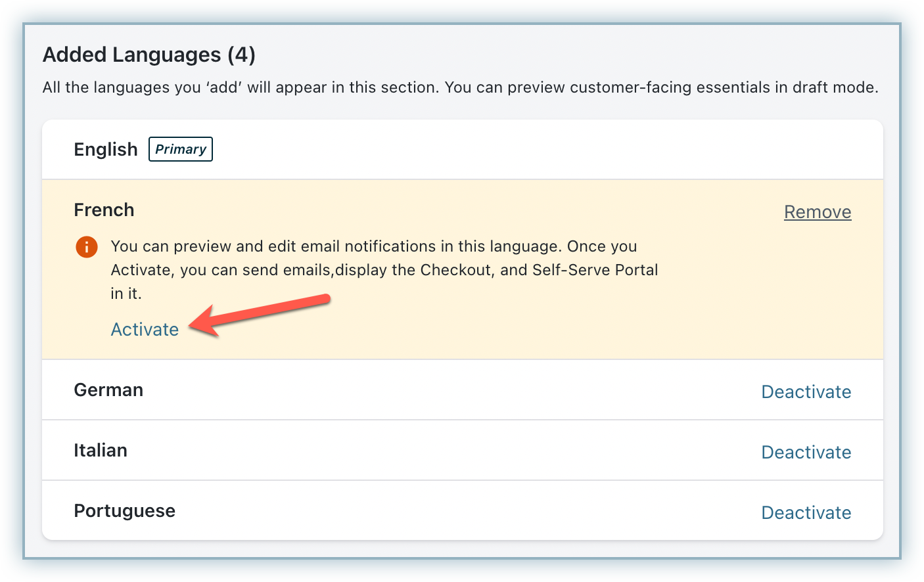Deactivate the Italian language
This screenshot has width=924, height=582.
coord(806,452)
